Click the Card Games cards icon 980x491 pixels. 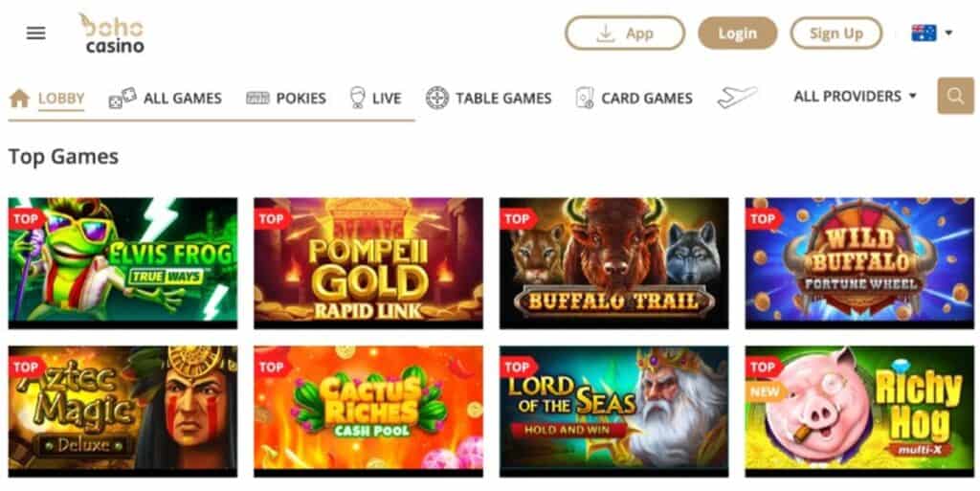tap(585, 98)
